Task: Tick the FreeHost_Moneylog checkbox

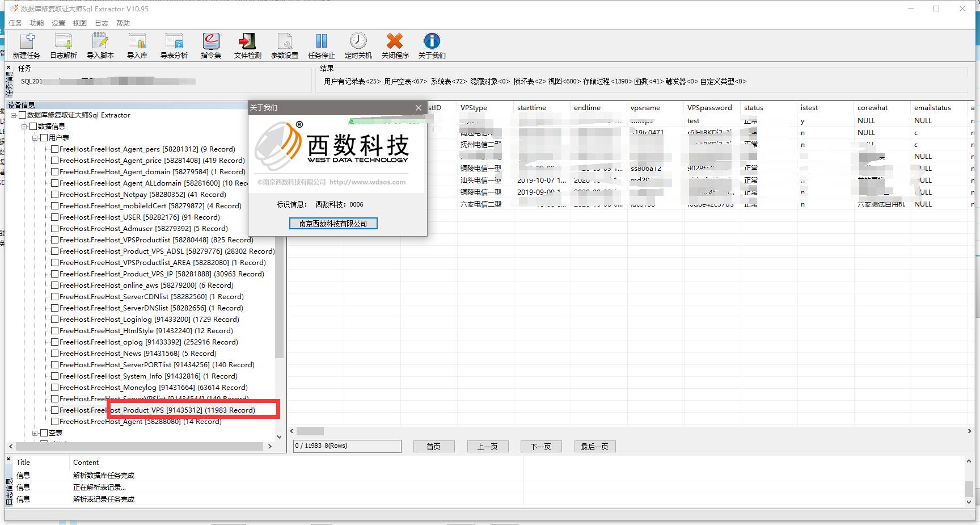Action: click(55, 387)
